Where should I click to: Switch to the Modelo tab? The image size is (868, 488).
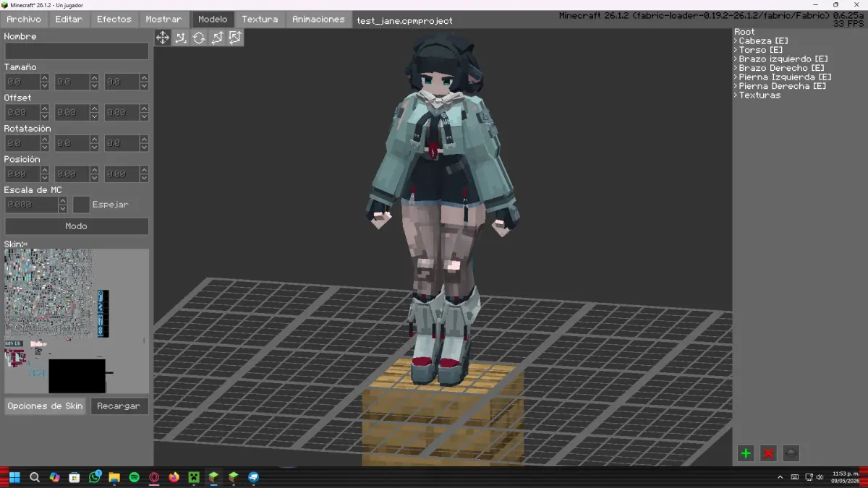(213, 20)
